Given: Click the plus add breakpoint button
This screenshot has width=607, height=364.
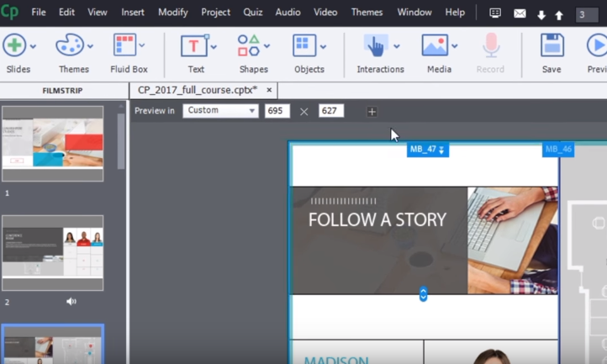Looking at the screenshot, I should tap(372, 112).
